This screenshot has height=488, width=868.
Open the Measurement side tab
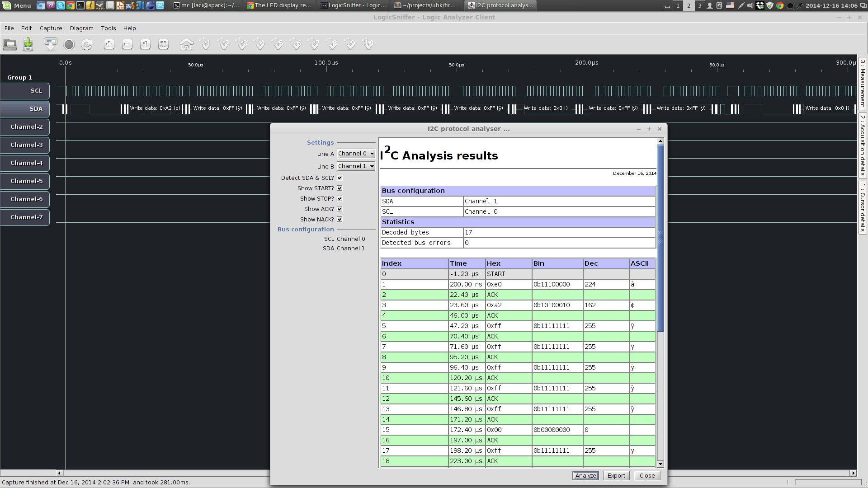point(863,82)
